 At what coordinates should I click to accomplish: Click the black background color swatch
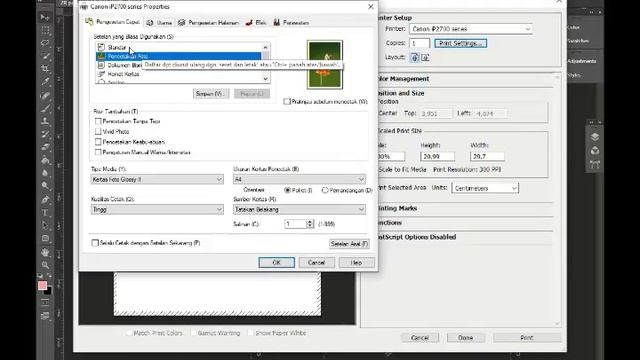click(x=49, y=291)
